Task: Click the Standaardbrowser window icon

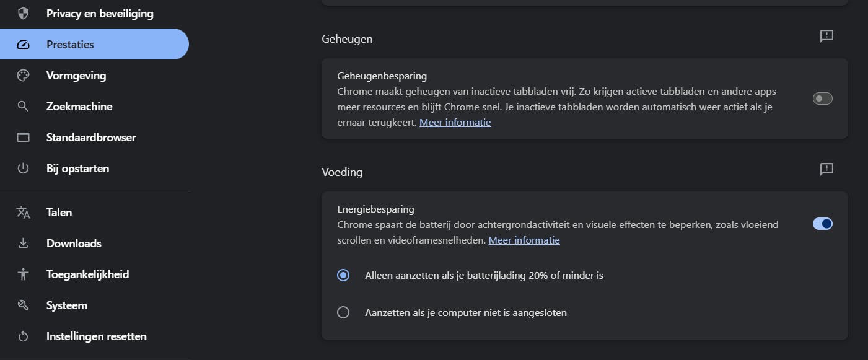Action: click(23, 138)
